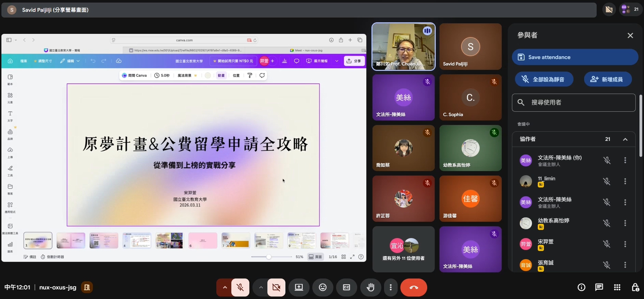Screen dimensions: 644x299
Task: Open the activities grid icon
Action: [x=617, y=287]
